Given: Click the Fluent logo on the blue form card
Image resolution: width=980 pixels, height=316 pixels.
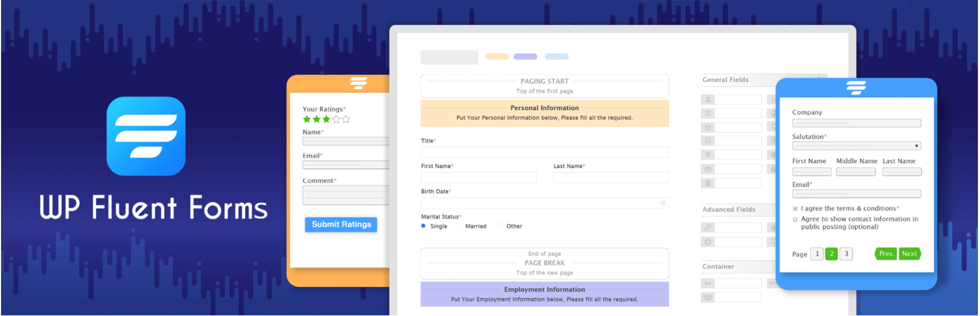Looking at the screenshot, I should tap(856, 87).
